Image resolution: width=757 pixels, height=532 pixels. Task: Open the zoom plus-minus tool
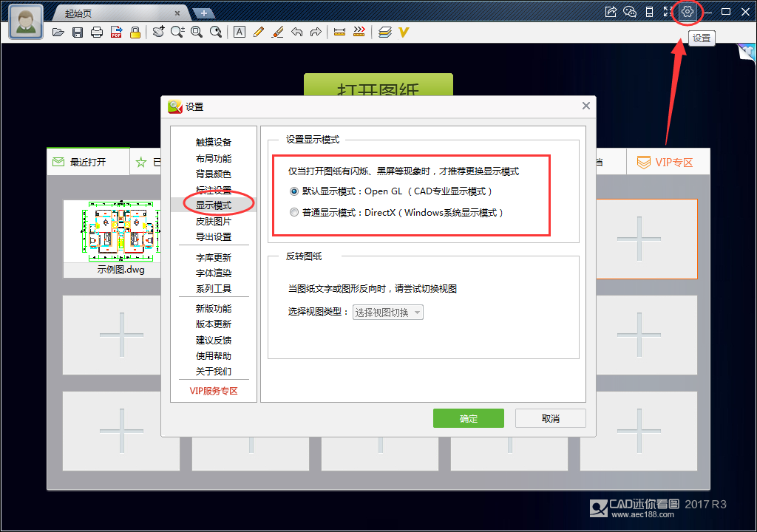coord(177,32)
